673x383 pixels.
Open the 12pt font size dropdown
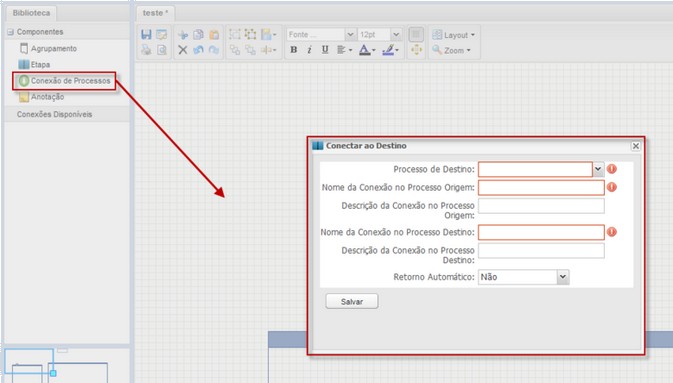pos(396,34)
